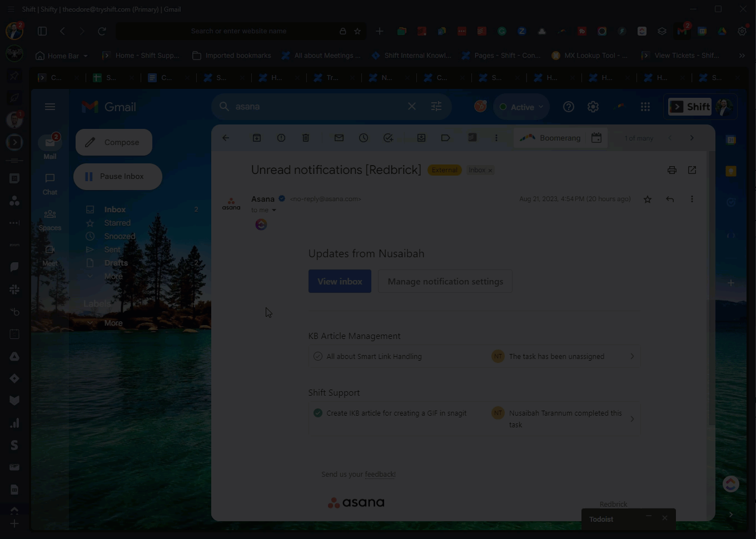Click the Pause Inbox button
This screenshot has height=539, width=756.
coord(118,177)
